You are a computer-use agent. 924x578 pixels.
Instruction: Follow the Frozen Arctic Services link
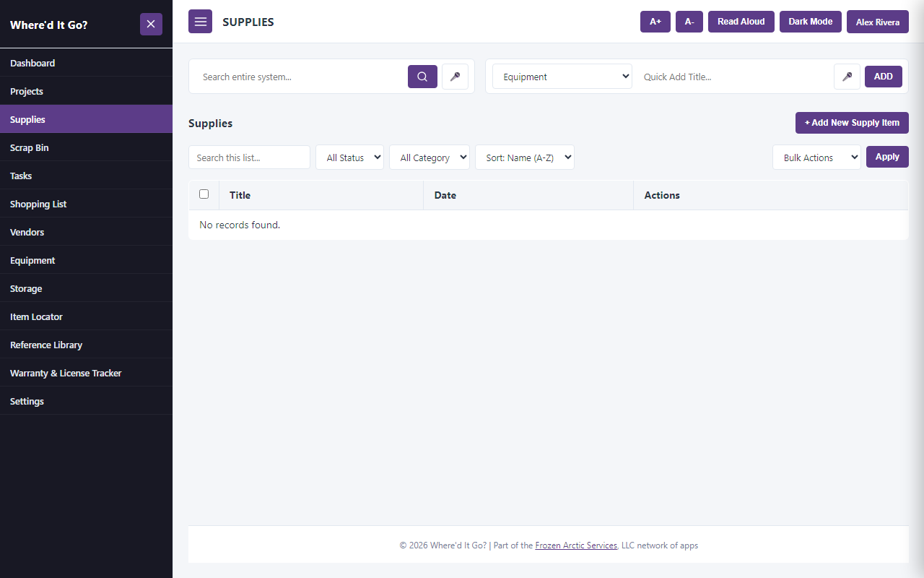[576, 545]
